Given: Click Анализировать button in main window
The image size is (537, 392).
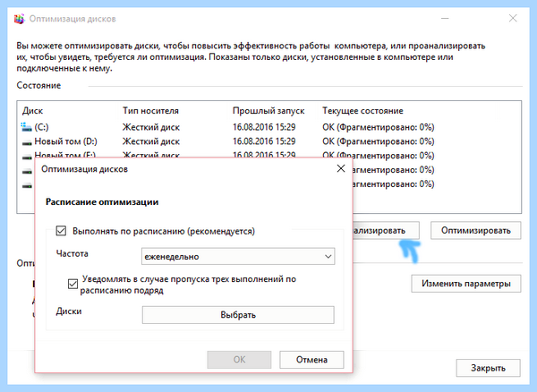Looking at the screenshot, I should tap(386, 230).
